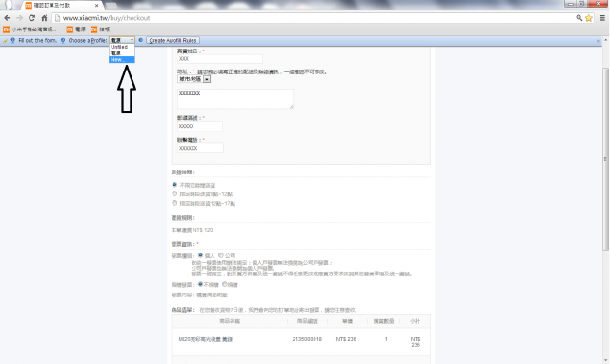Select the 12-17 delivery time radio
The width and height of the screenshot is (610, 364).
click(x=174, y=203)
